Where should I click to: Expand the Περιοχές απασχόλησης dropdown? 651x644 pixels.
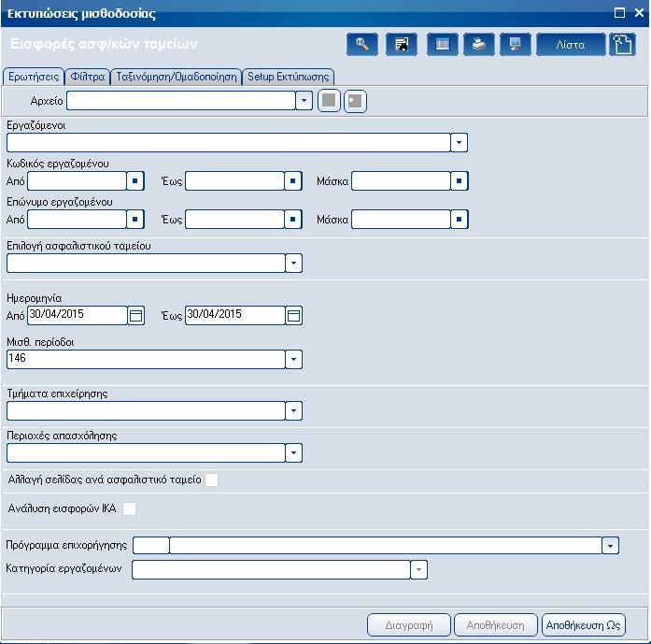293,453
